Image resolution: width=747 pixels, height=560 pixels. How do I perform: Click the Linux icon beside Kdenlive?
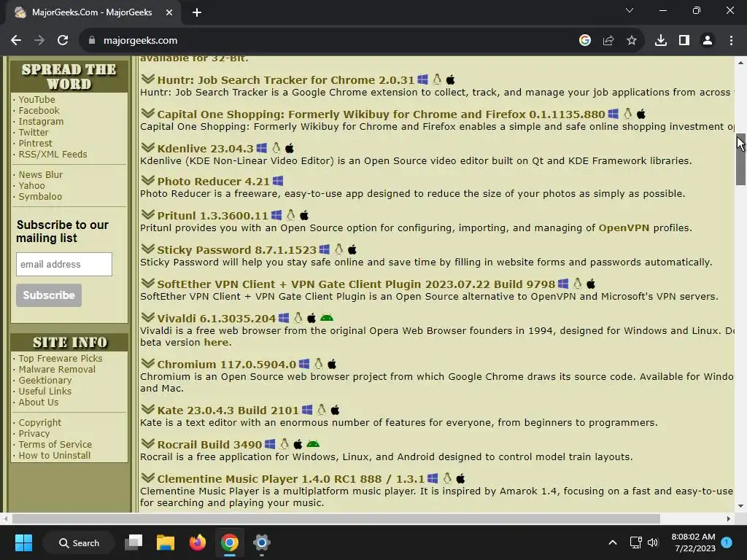(276, 147)
